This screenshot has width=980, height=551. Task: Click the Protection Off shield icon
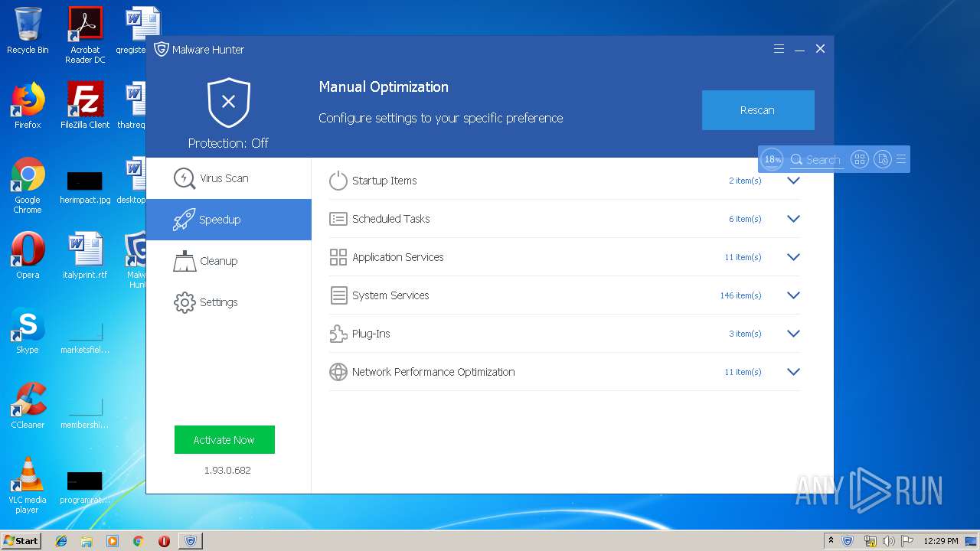228,103
